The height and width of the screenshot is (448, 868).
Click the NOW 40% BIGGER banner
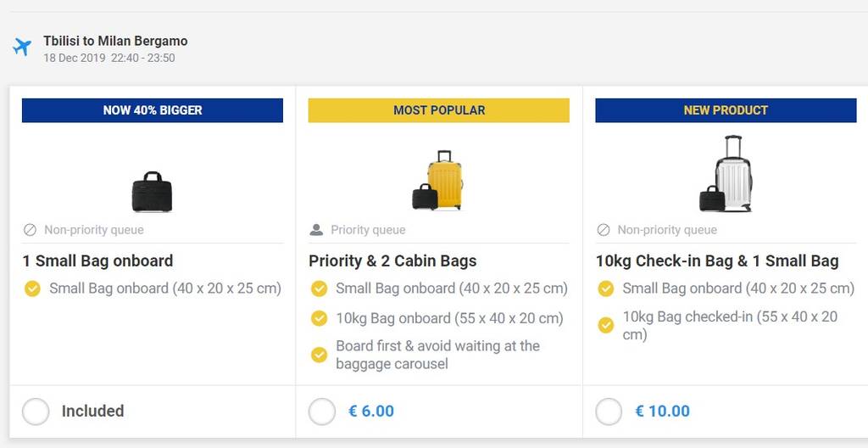coord(153,110)
